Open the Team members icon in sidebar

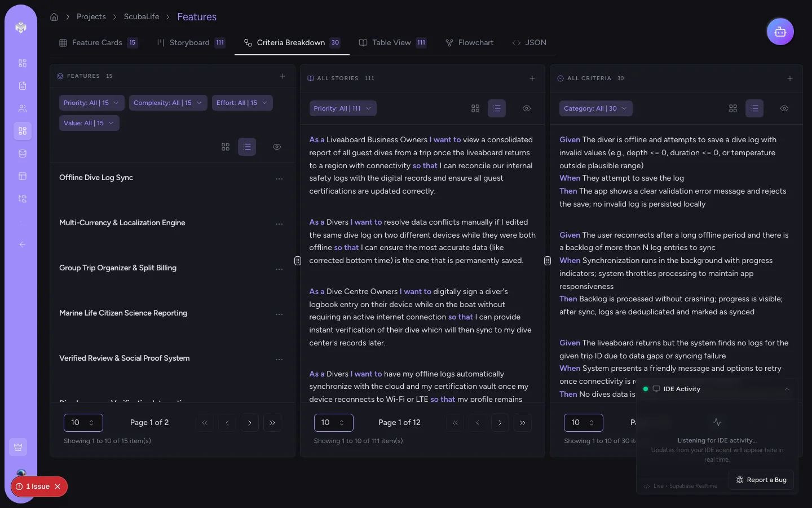click(23, 108)
